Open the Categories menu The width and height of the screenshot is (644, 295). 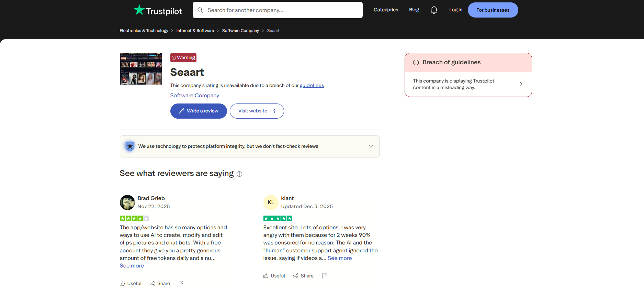coord(386,10)
